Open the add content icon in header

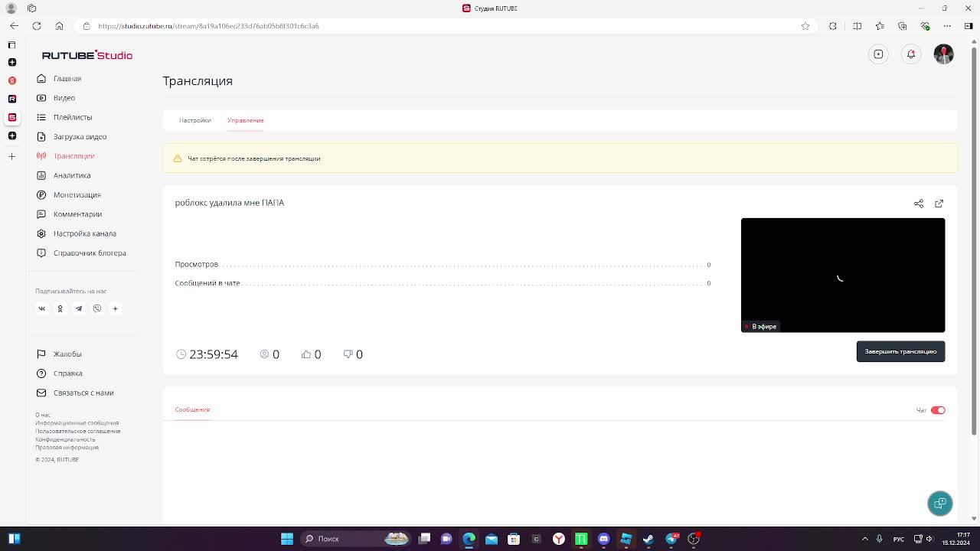878,54
